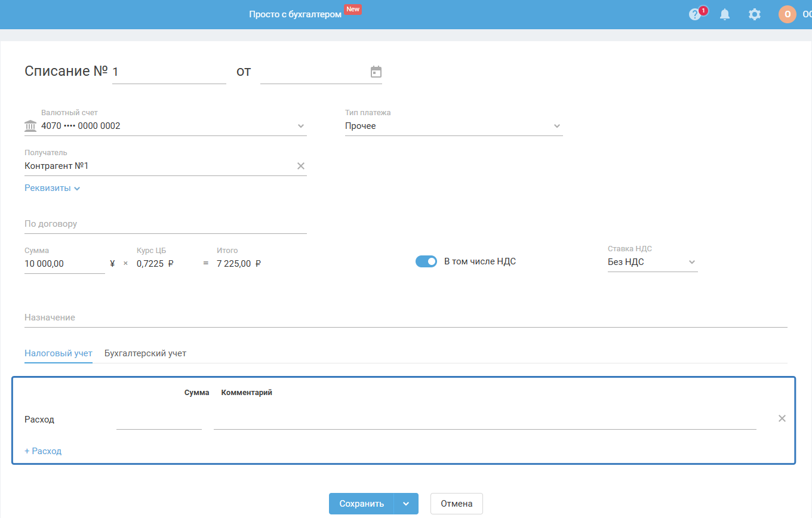Expand the Реквизиты section
This screenshot has height=518, width=812.
click(52, 188)
